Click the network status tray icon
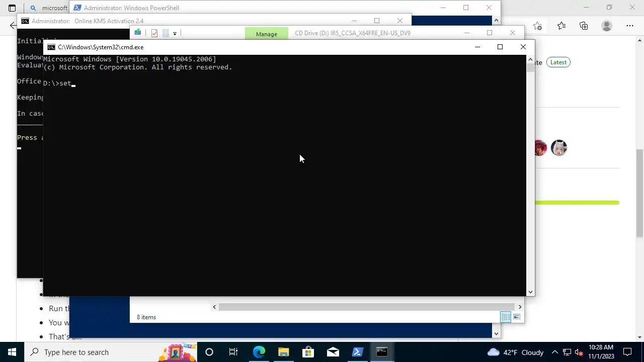 click(567, 352)
